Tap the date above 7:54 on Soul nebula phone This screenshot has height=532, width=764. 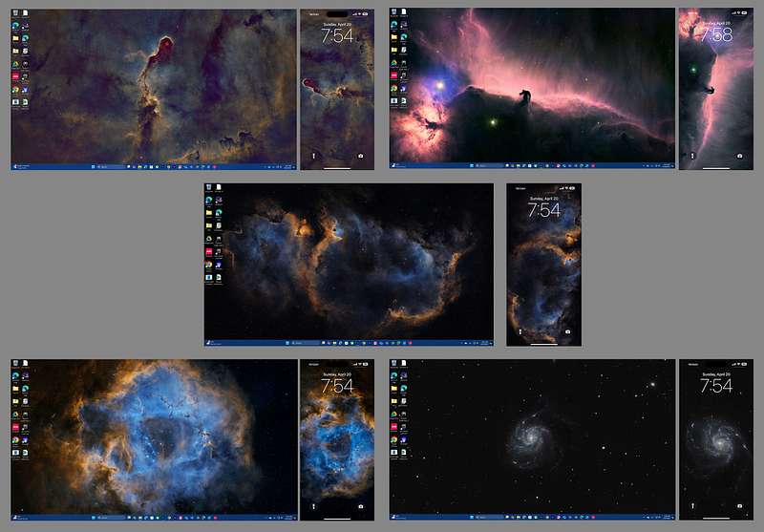pyautogui.click(x=543, y=199)
